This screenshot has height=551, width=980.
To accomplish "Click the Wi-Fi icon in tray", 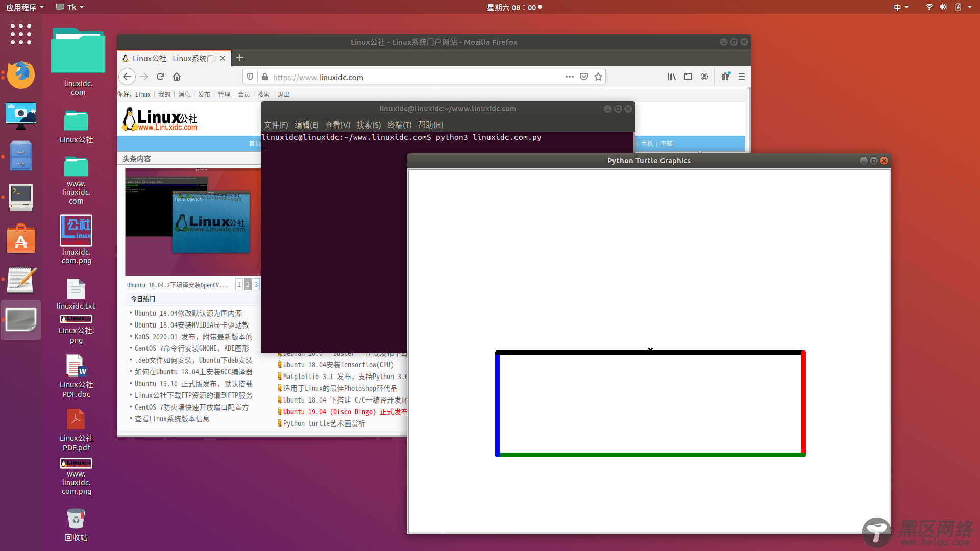I will 929,7.
